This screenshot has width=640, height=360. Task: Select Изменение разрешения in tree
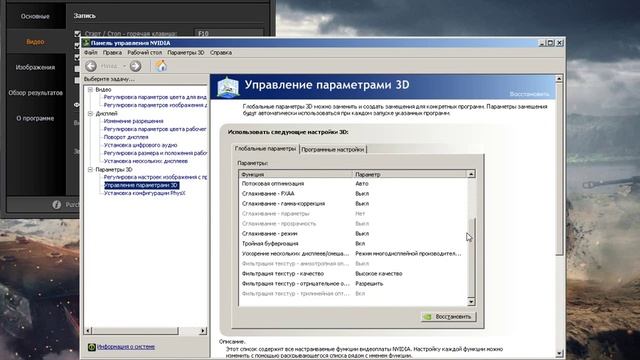133,121
